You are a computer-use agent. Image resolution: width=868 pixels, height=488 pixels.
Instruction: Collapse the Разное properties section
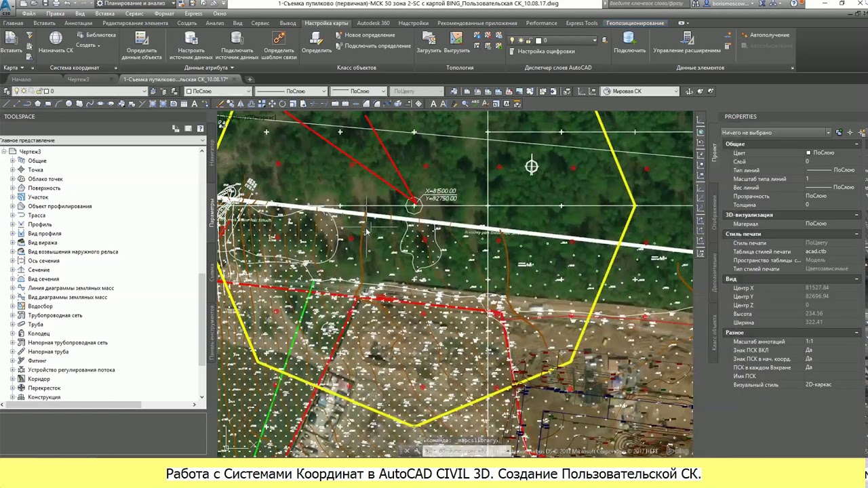(x=856, y=333)
